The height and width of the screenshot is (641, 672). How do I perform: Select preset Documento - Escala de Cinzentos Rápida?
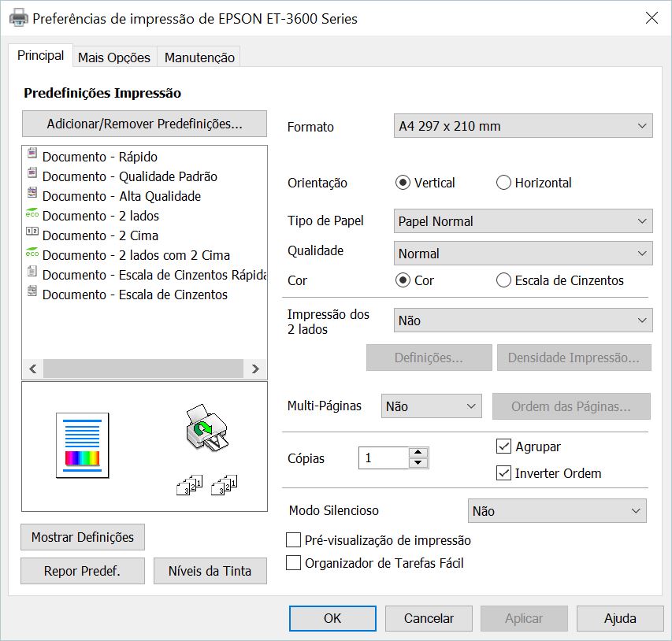click(154, 275)
